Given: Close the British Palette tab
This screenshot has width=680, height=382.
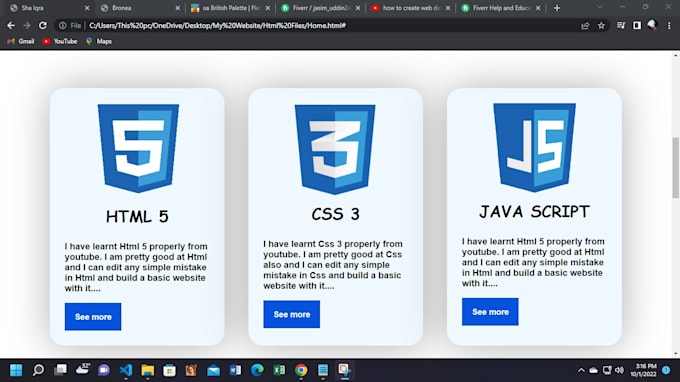Looking at the screenshot, I should 268,8.
